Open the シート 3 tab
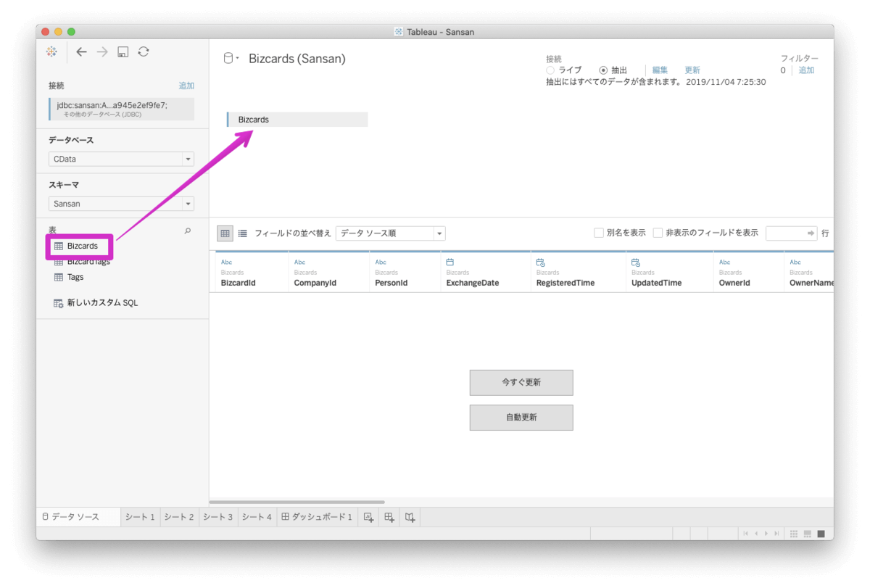870x588 pixels. click(218, 517)
